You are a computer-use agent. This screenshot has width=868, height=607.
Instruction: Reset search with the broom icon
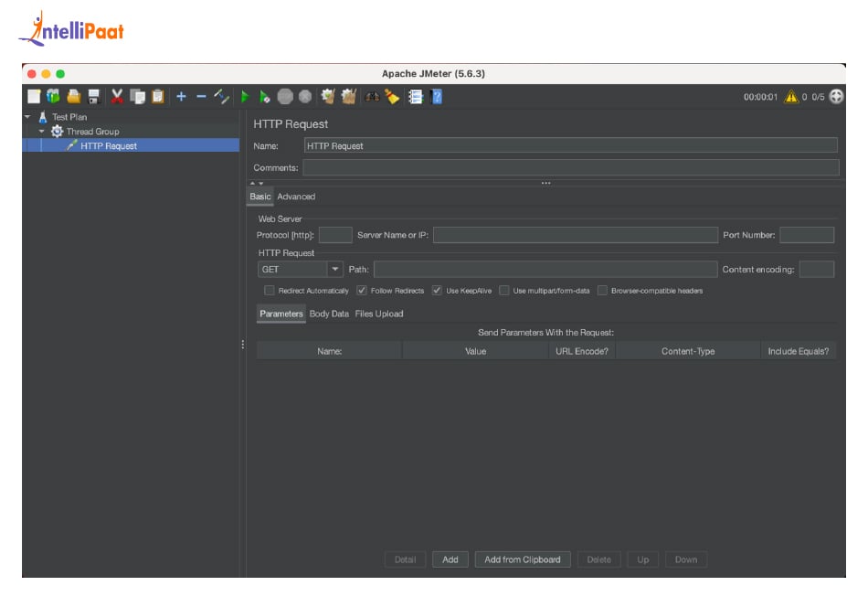point(392,96)
